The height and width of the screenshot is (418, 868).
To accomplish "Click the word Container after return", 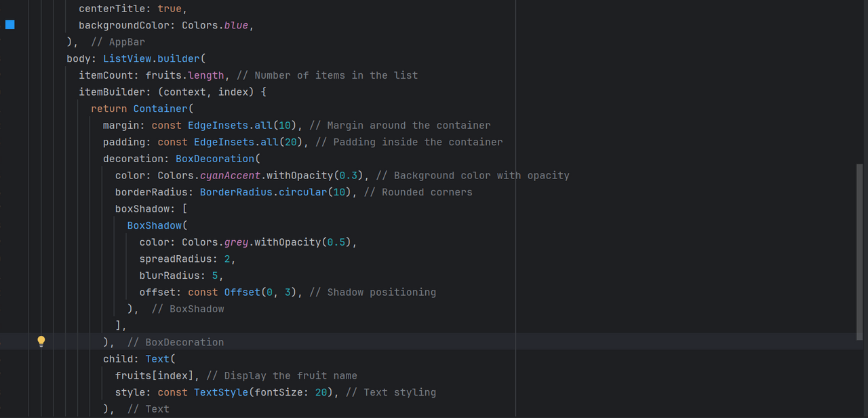I will pyautogui.click(x=161, y=109).
